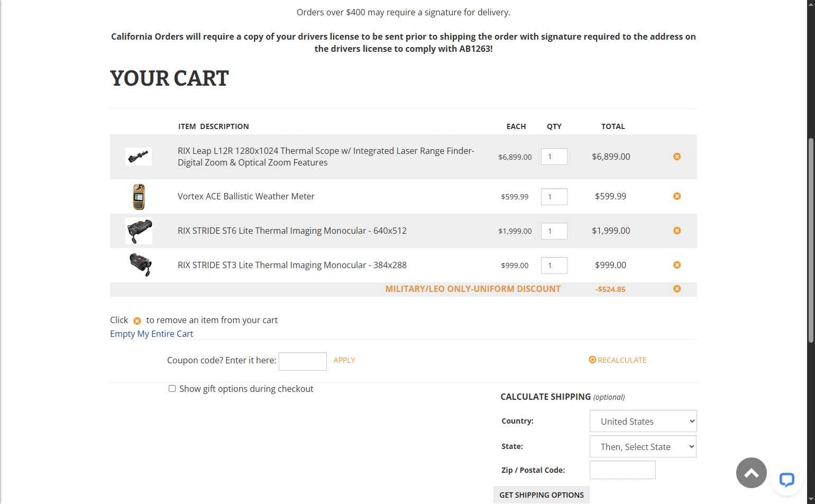Click the page vertical scrollbar thumb
Image resolution: width=815 pixels, height=504 pixels.
(x=811, y=241)
